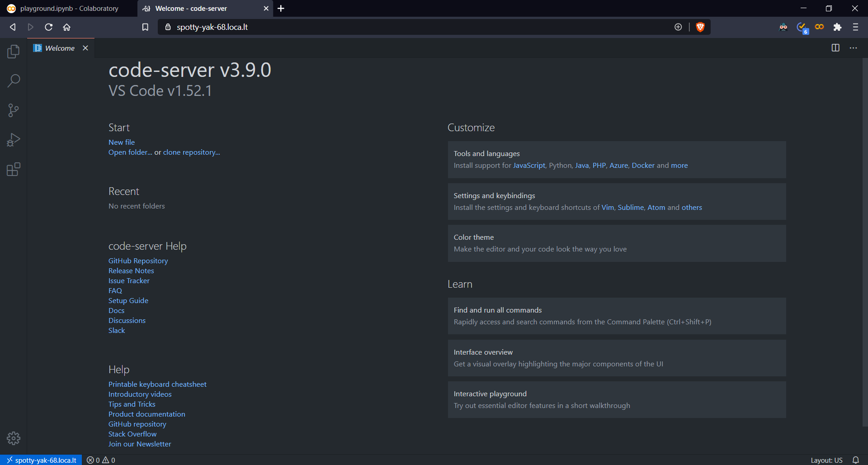Open the Product documentation link
This screenshot has width=868, height=465.
point(147,414)
